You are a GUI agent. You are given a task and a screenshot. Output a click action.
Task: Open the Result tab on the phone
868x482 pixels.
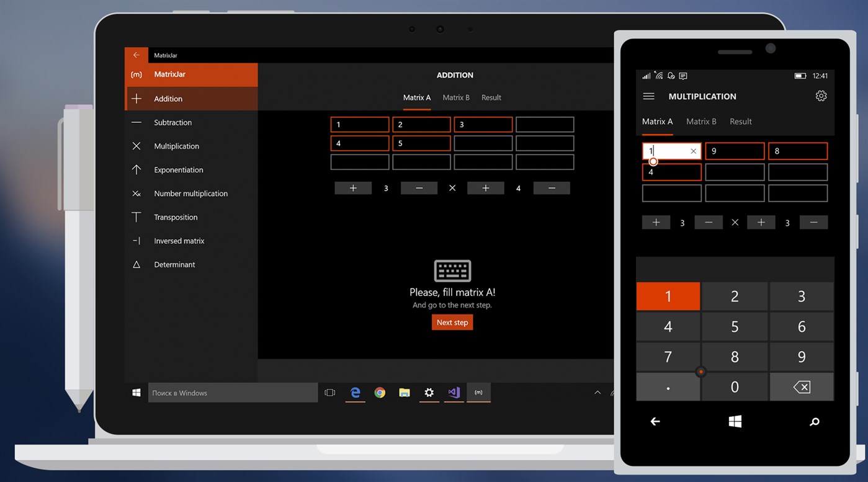click(x=740, y=122)
